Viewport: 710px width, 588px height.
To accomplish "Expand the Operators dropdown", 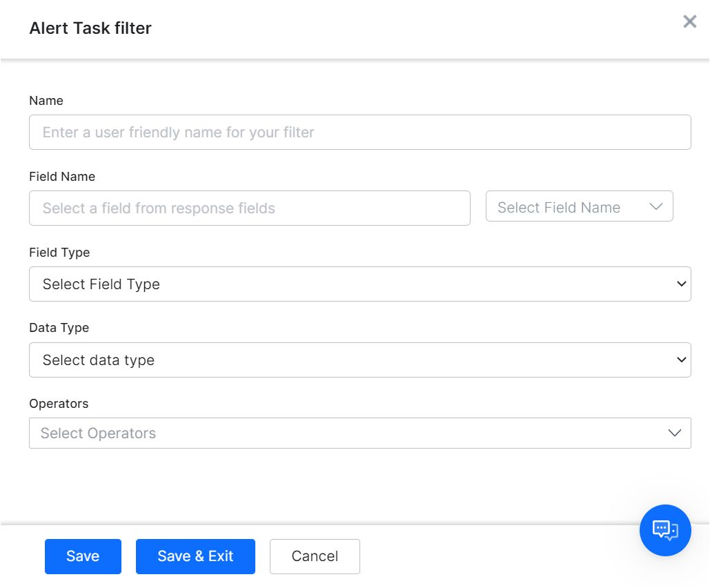I will [359, 433].
